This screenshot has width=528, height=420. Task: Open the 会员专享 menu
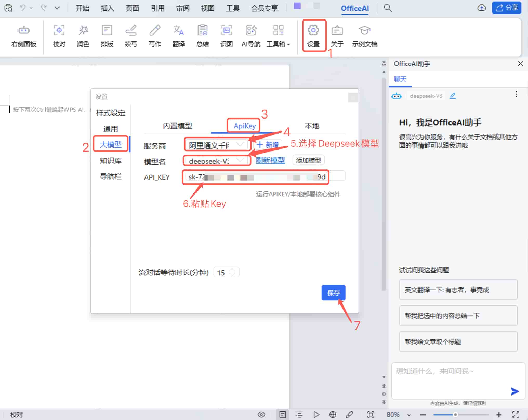pyautogui.click(x=265, y=8)
